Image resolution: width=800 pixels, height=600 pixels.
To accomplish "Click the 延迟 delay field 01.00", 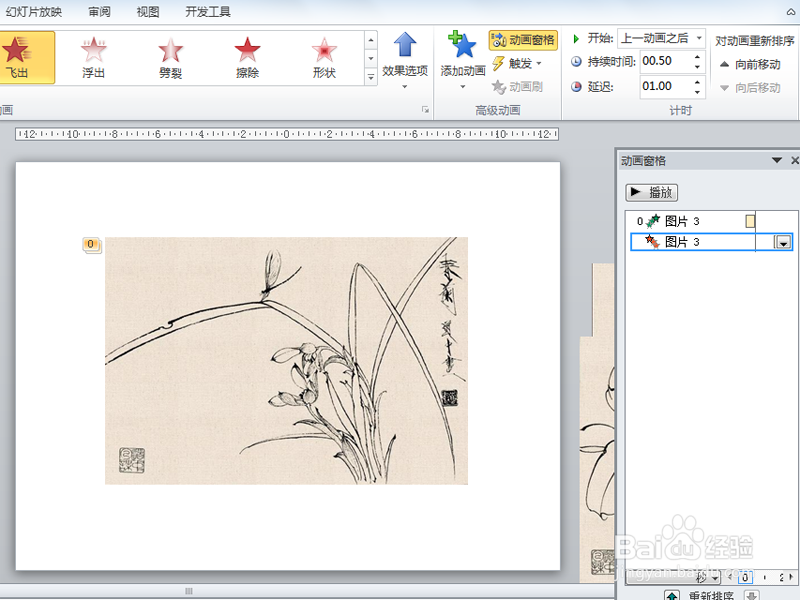I will coord(664,86).
